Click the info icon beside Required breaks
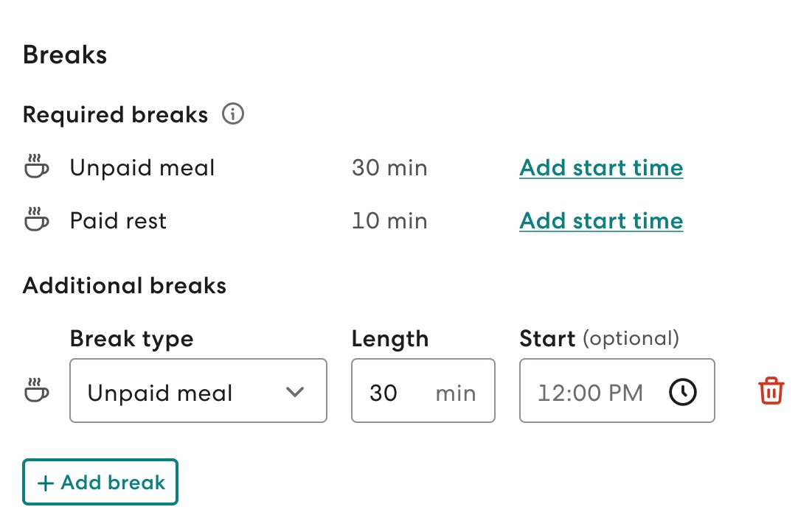Viewport: 812px width, 532px height. [x=233, y=115]
